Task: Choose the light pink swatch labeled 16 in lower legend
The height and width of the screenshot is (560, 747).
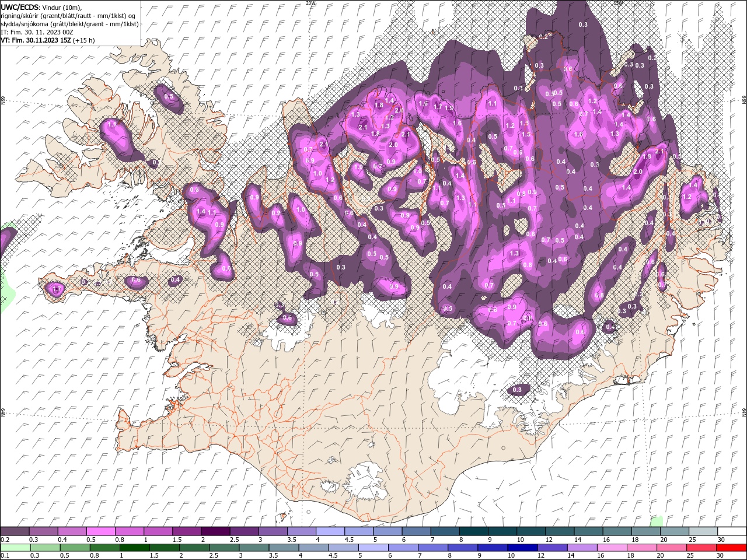Action: pyautogui.click(x=611, y=548)
